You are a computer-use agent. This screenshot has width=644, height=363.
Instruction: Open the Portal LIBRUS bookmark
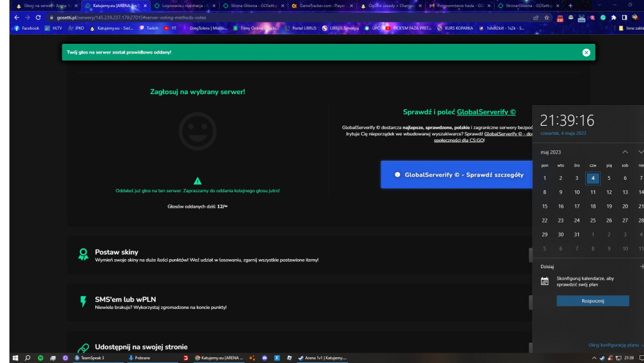301,28
